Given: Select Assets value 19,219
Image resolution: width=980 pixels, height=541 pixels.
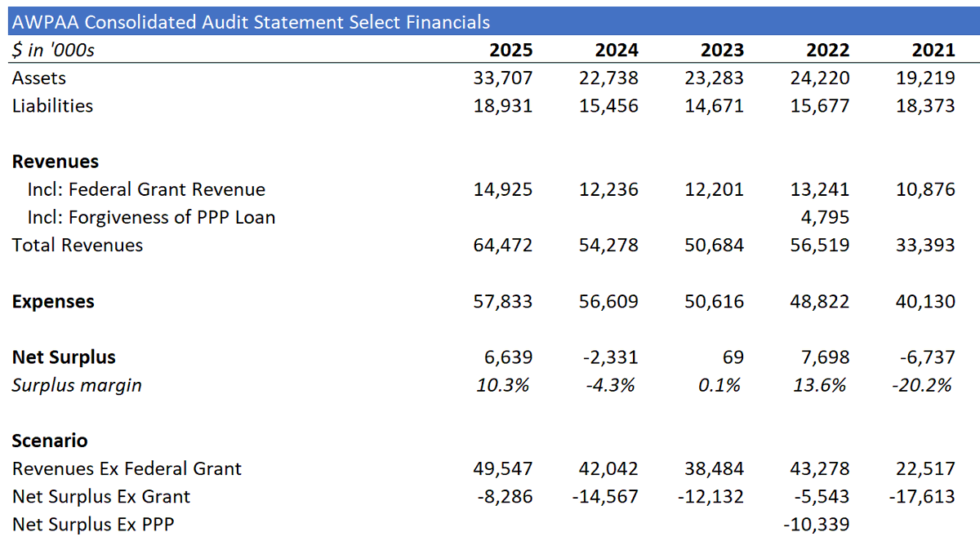Looking at the screenshot, I should [x=926, y=78].
